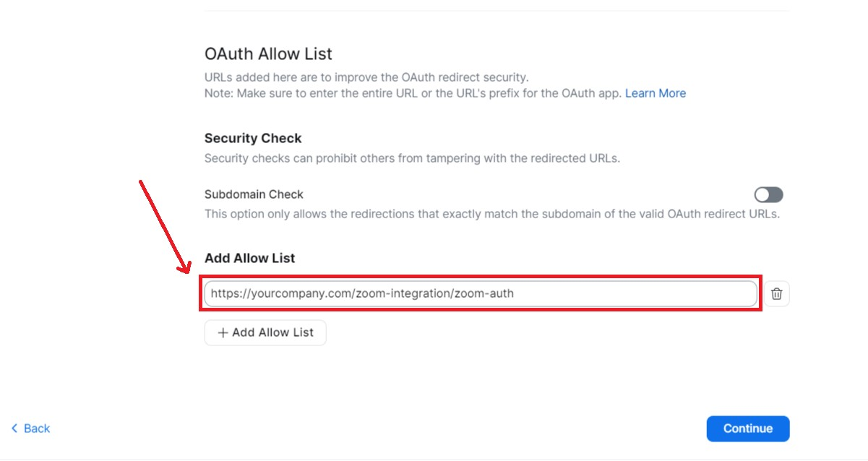Click the Subdomain Check label

pos(254,194)
